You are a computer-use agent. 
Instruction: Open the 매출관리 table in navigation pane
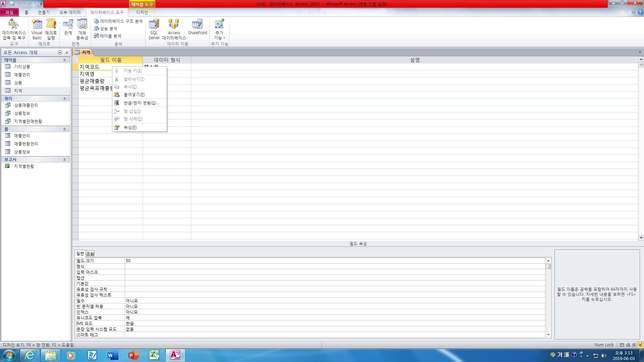point(22,75)
